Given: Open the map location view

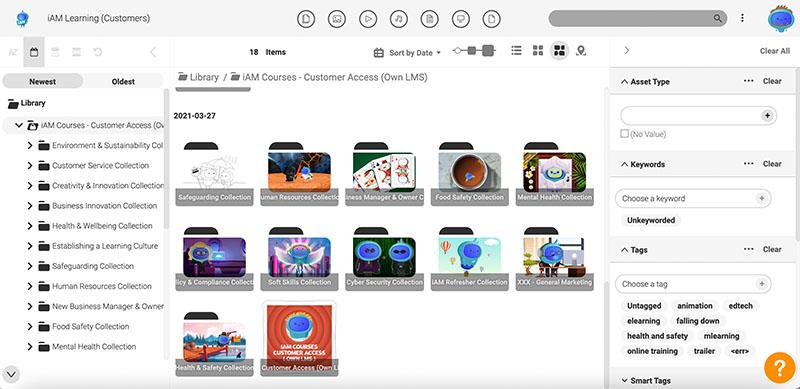Looking at the screenshot, I should (x=581, y=51).
